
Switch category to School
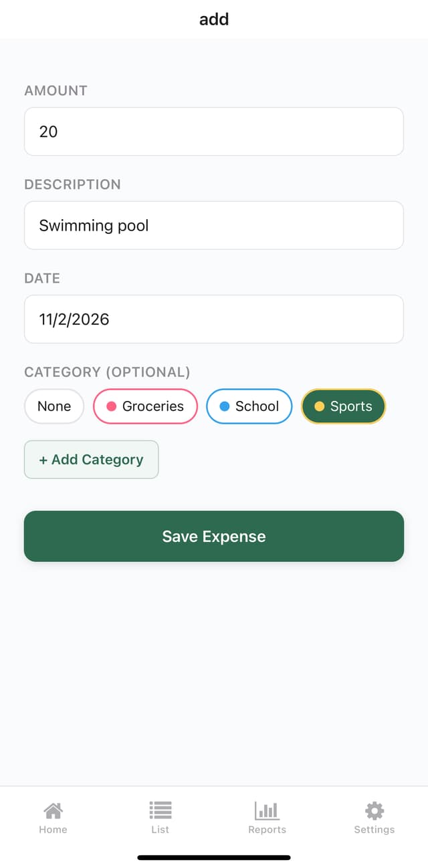(x=249, y=406)
